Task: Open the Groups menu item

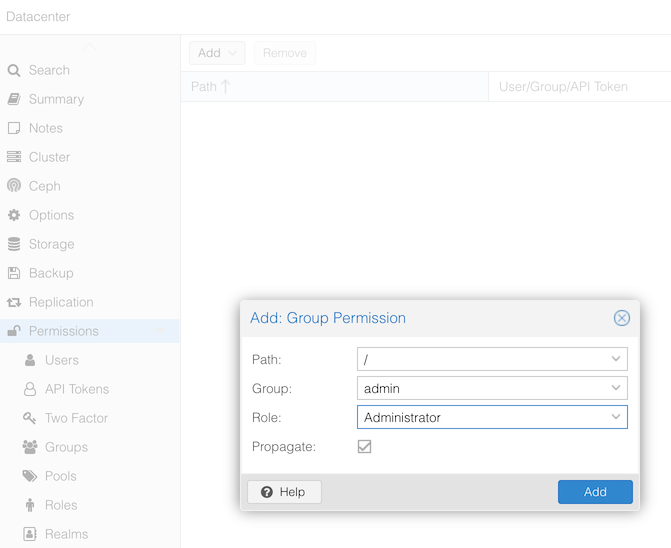Action: [x=66, y=447]
